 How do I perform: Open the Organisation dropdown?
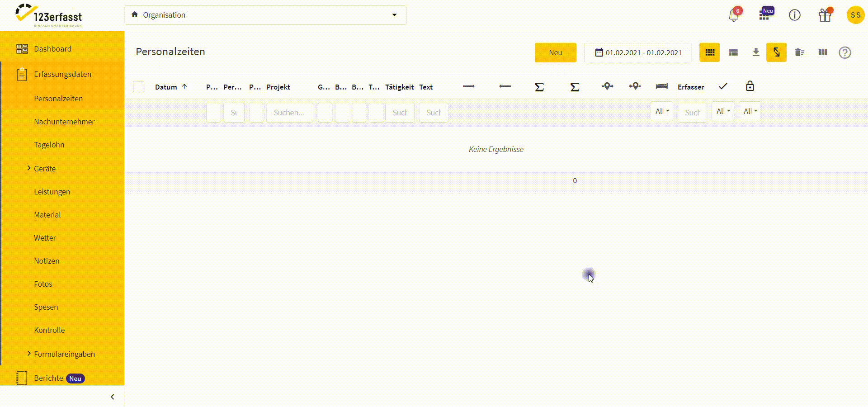(x=265, y=15)
